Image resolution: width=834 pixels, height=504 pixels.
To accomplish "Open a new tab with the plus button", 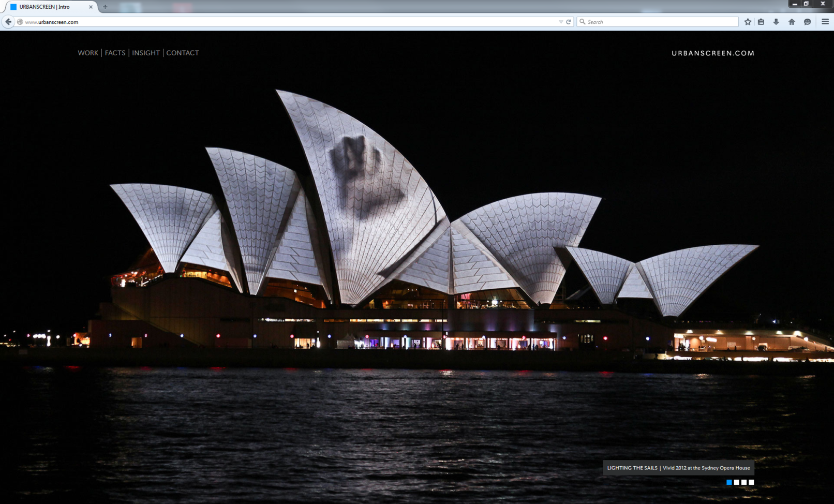I will pyautogui.click(x=105, y=7).
